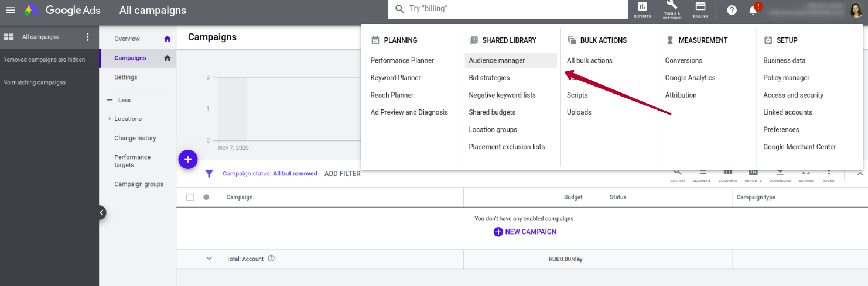Select Campaigns in the sidebar
The image size is (868, 286).
[x=130, y=58]
